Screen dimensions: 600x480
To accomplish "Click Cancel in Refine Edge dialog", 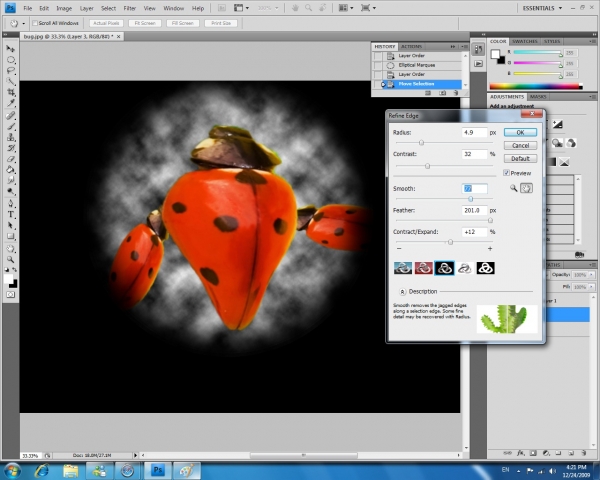I will pyautogui.click(x=520, y=145).
